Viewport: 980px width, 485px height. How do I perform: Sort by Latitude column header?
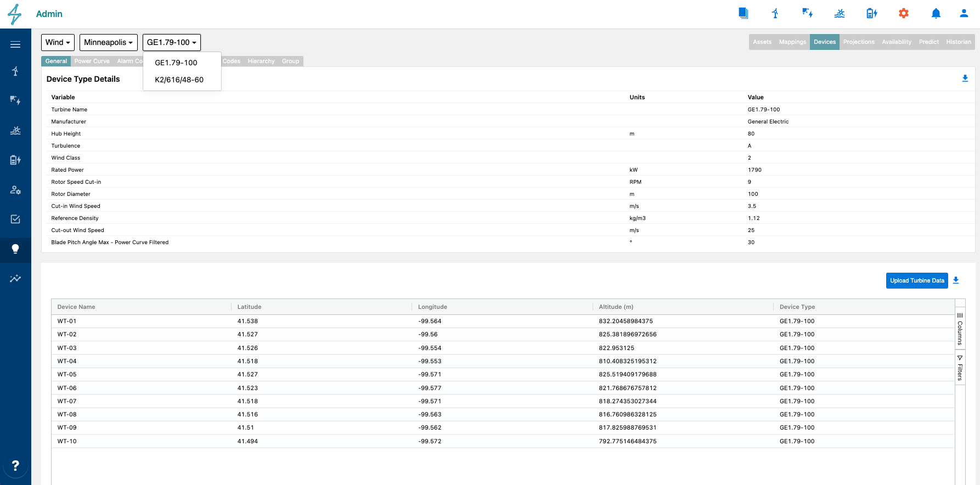click(x=322, y=307)
